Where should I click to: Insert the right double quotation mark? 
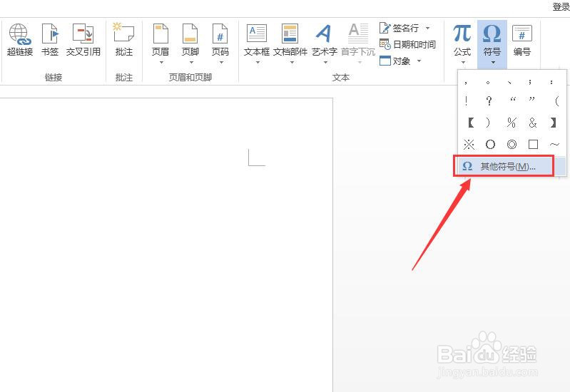[x=531, y=99]
